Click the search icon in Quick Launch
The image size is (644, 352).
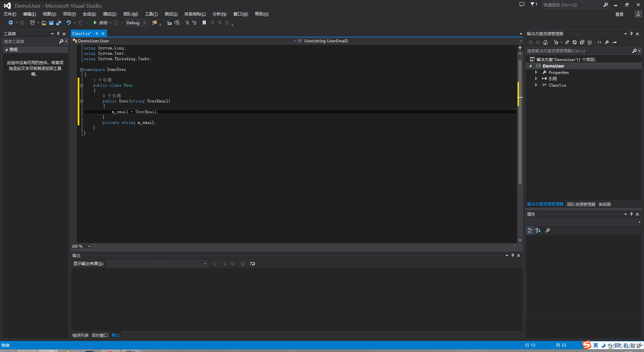(x=605, y=5)
